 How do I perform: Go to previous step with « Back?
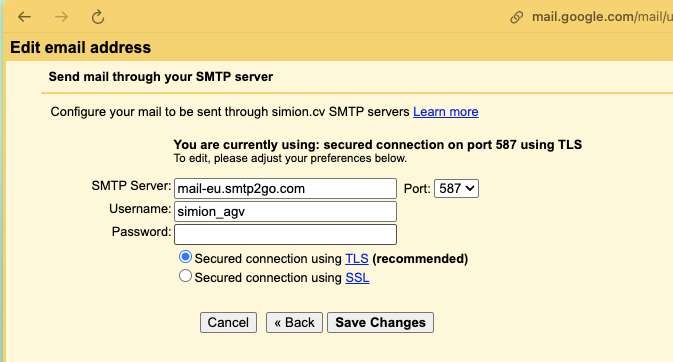(x=294, y=322)
